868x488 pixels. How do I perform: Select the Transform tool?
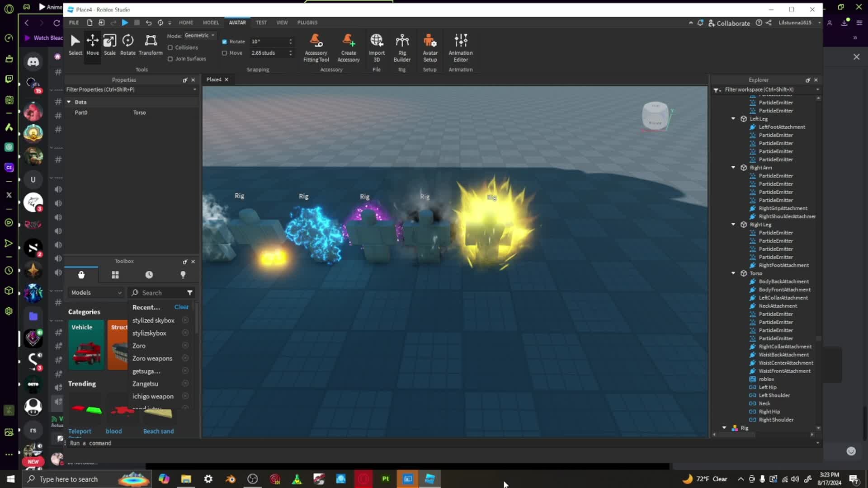pyautogui.click(x=150, y=44)
